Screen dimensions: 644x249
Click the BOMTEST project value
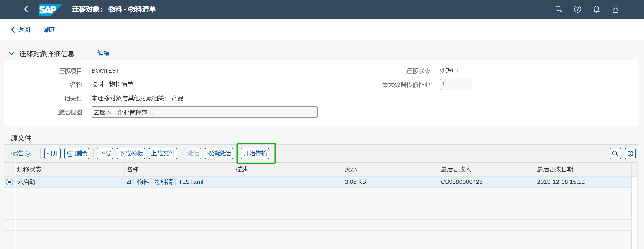(x=105, y=71)
